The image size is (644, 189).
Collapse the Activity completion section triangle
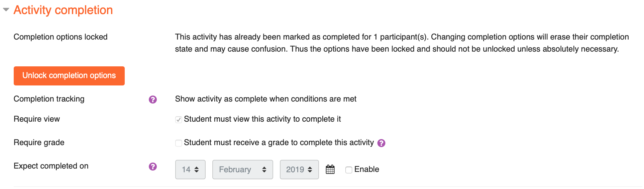6,10
